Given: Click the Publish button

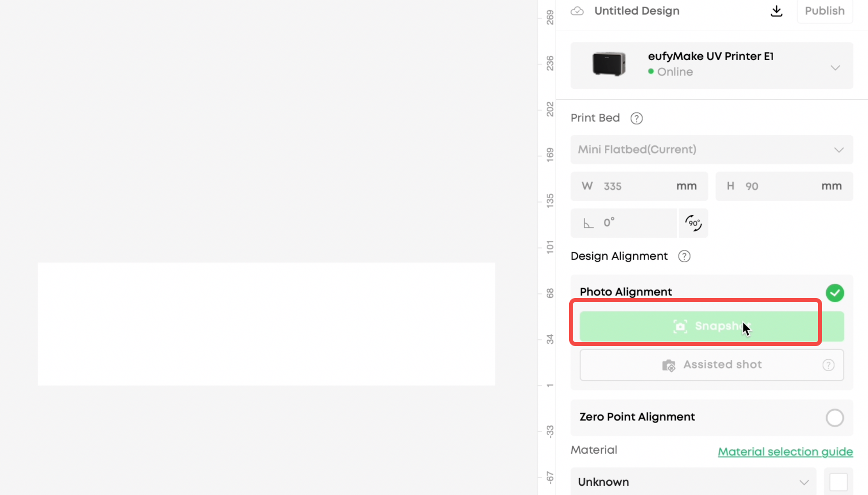Looking at the screenshot, I should click(825, 11).
